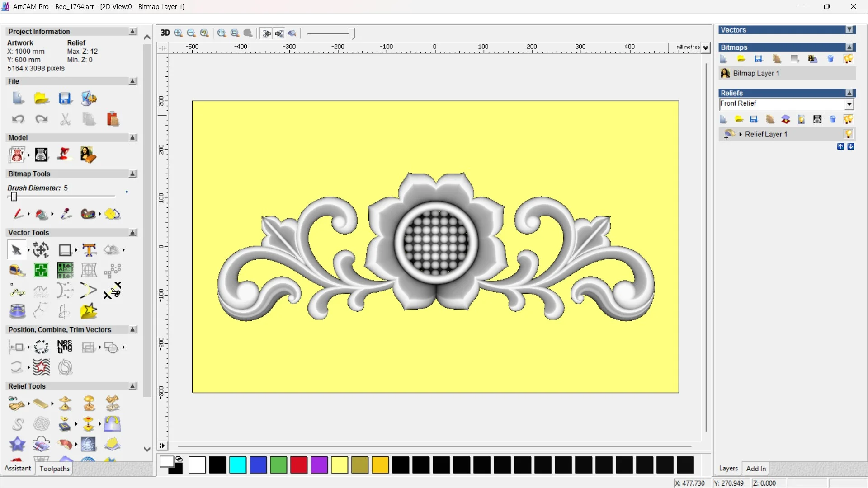Toggle all bitmap layers visibility bulb

tap(848, 59)
